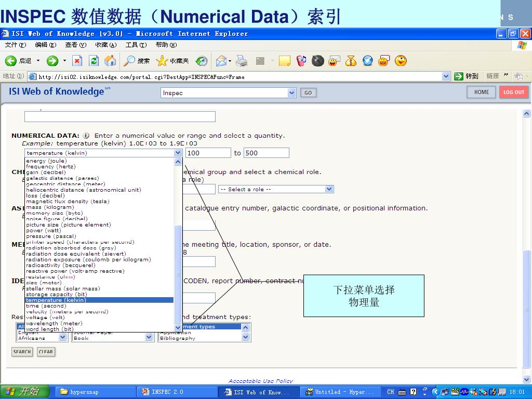Viewport: 532px width, 399px height.
Task: Click the IE Forward arrow icon
Action: [x=52, y=61]
